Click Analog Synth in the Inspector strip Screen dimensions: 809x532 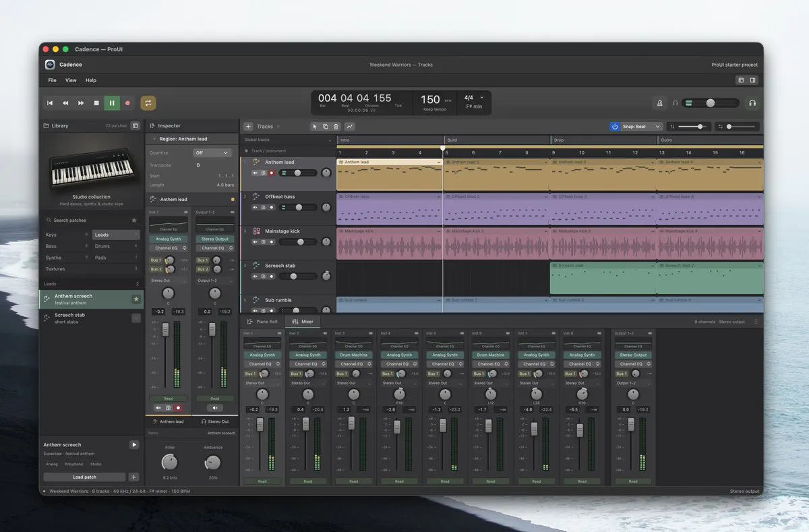coord(169,239)
